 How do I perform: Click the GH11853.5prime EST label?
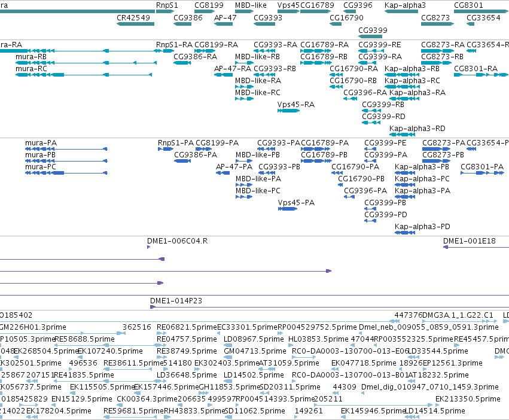tap(230, 387)
